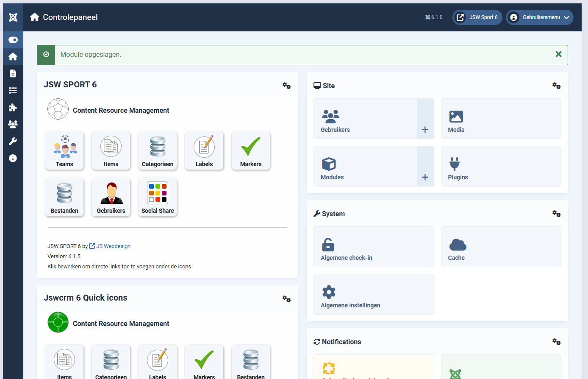Click the Markers green checkmark icon
This screenshot has height=379, width=588.
click(x=251, y=150)
